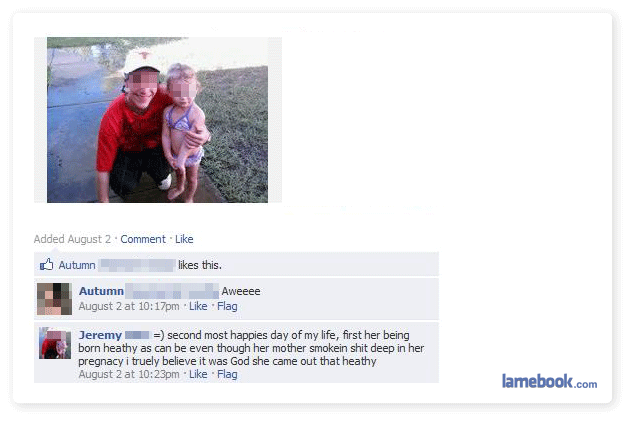Click the August 2 at 10:23pm timestamp

[129, 374]
